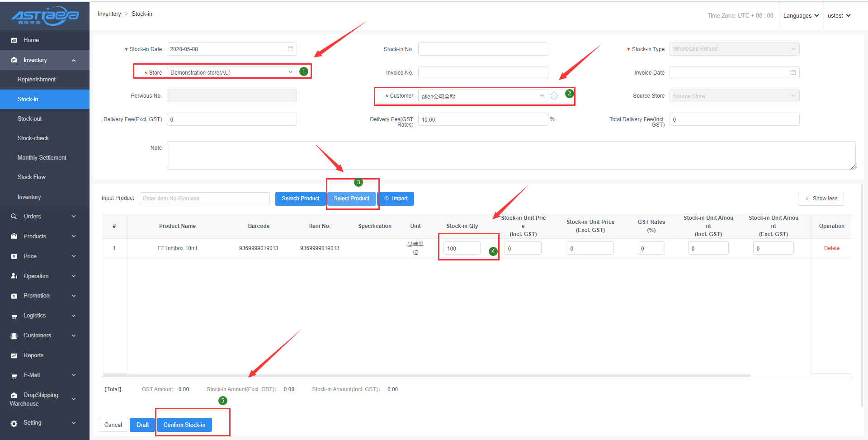This screenshot has height=440, width=868.
Task: Open the Store dropdown
Action: (x=231, y=72)
